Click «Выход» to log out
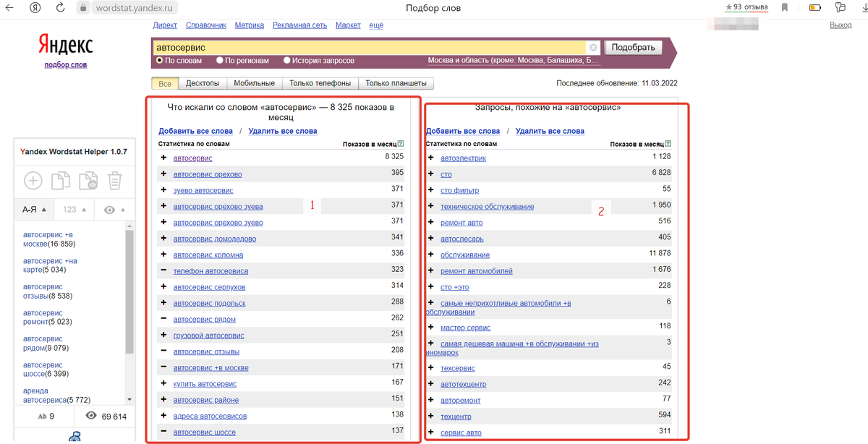Image resolution: width=868 pixels, height=444 pixels. (x=841, y=25)
